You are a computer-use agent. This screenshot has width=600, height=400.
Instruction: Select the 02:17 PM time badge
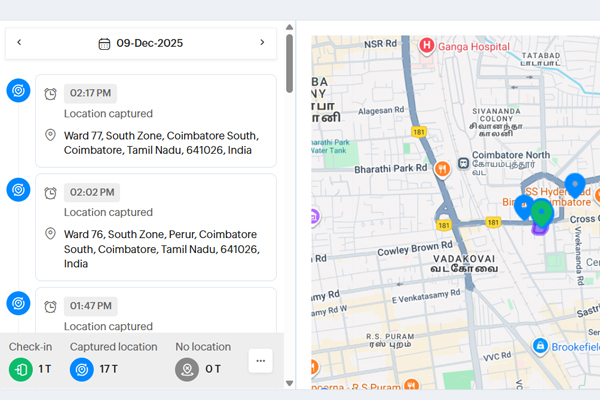coord(91,94)
